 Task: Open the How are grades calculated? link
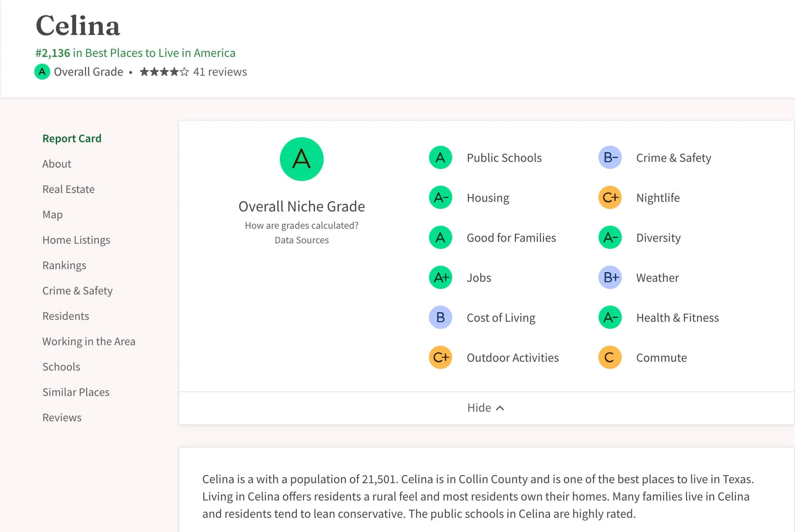pyautogui.click(x=301, y=226)
